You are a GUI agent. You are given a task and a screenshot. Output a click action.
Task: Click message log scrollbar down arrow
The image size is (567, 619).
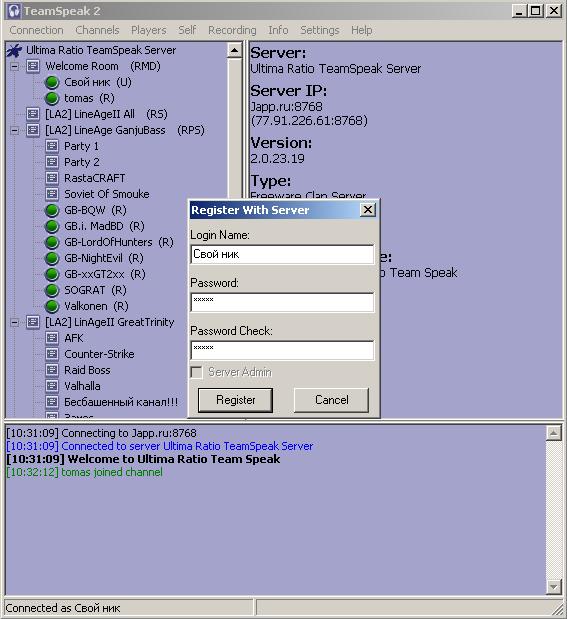point(554,587)
